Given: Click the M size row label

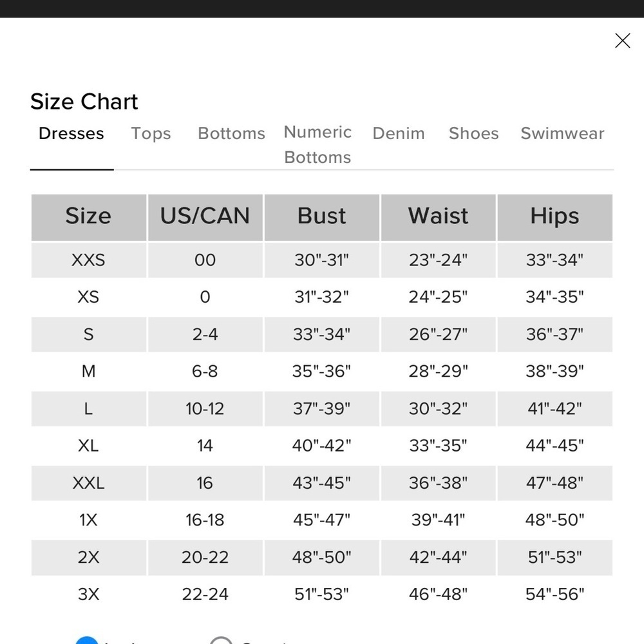Looking at the screenshot, I should point(88,372).
